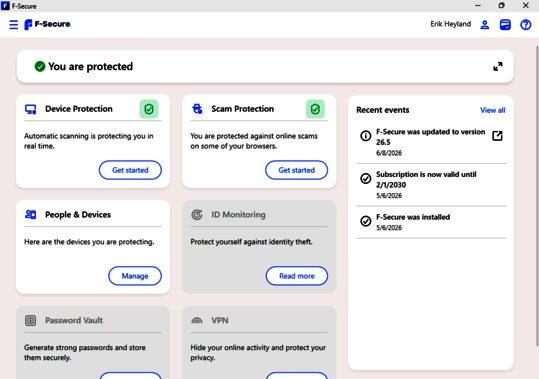Open the Password Vault card title
The image size is (539, 379).
coord(74,321)
